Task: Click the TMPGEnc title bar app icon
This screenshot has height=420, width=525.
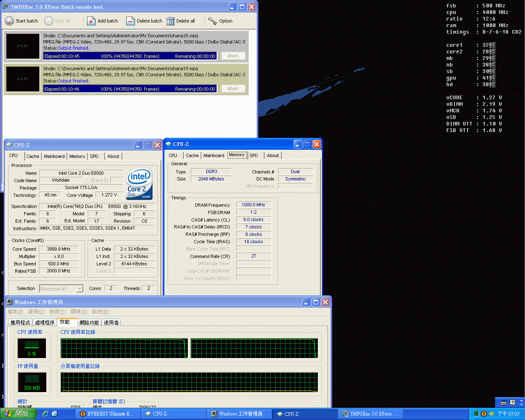Action: coord(6,7)
